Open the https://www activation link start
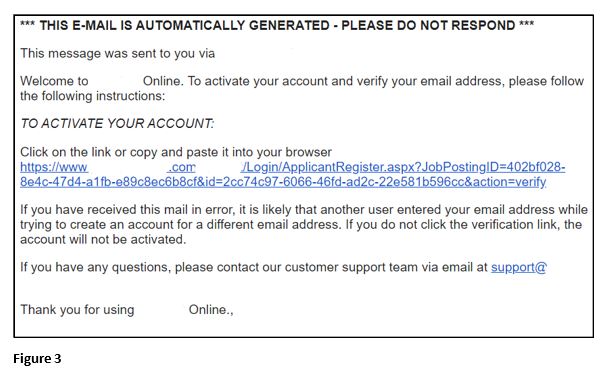 coord(54,167)
